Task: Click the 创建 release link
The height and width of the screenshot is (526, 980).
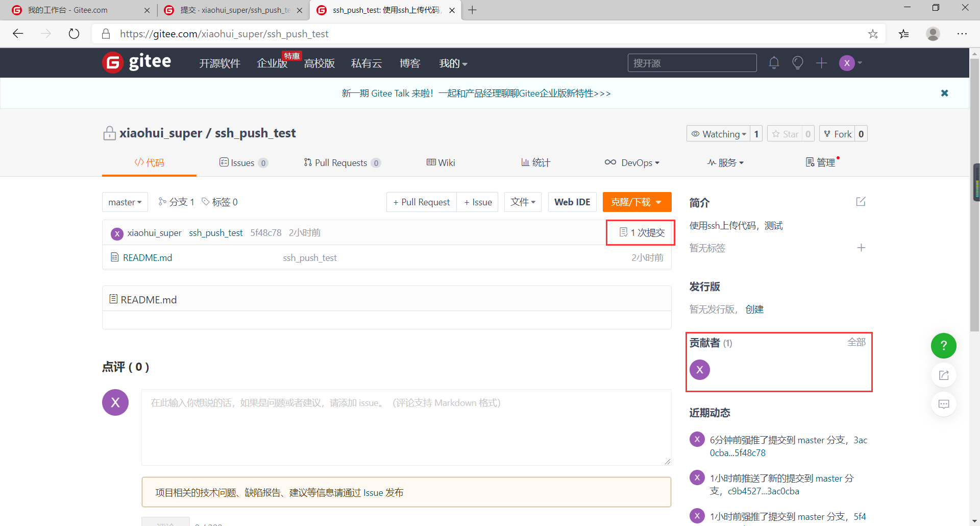Action: (754, 309)
